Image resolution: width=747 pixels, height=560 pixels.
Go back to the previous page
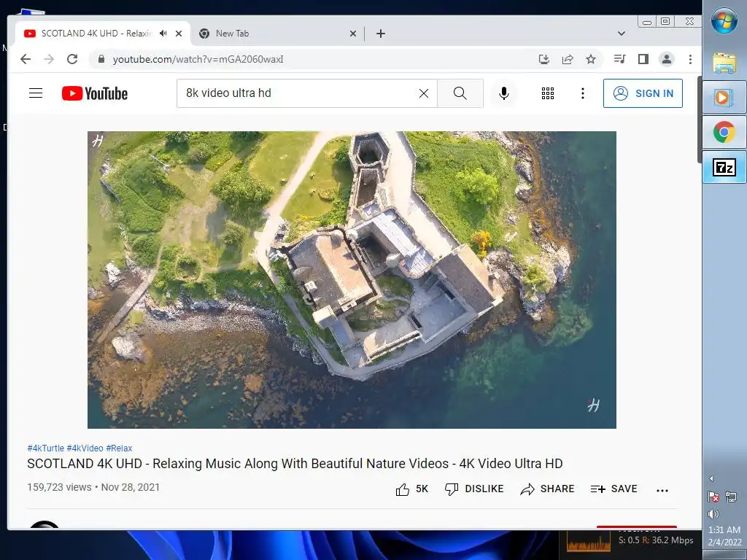click(26, 59)
